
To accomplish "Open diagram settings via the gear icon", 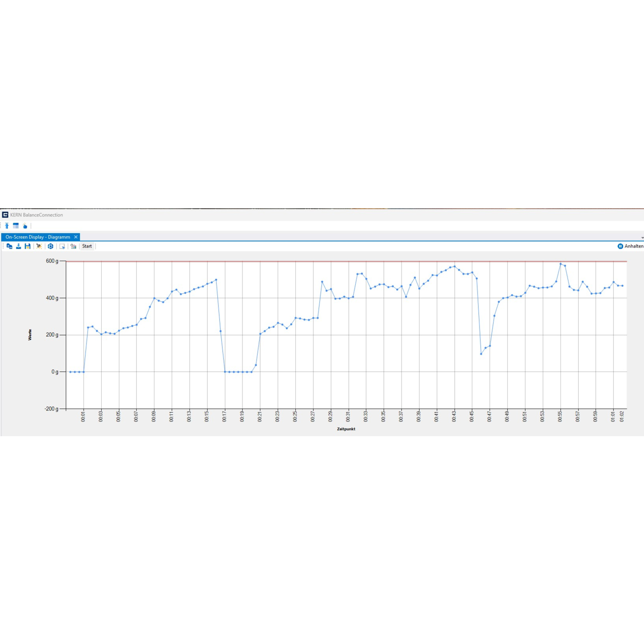I will point(50,246).
